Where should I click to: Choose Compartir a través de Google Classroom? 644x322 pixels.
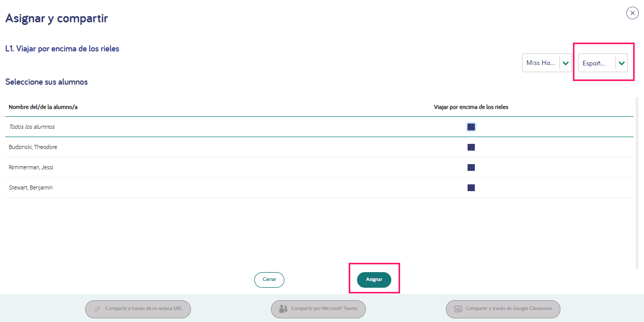[x=503, y=309]
